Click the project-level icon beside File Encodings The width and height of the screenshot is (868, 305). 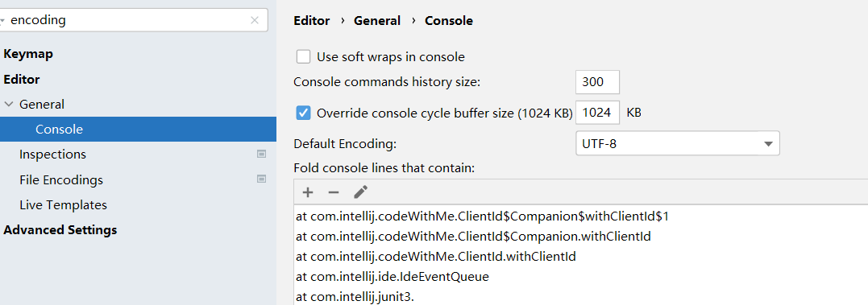(262, 179)
